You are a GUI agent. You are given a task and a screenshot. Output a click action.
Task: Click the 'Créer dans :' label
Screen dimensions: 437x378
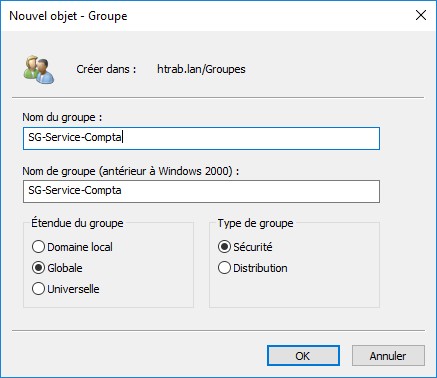point(106,69)
